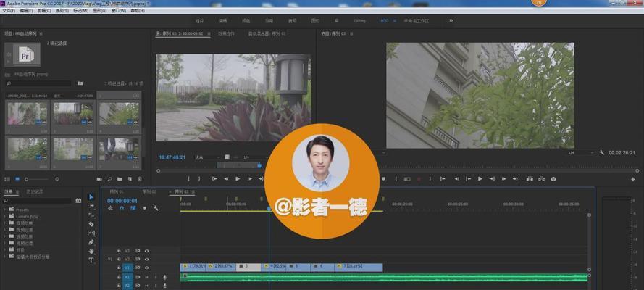
Task: Toggle A1 voice-over record microphone
Action: coord(164,277)
